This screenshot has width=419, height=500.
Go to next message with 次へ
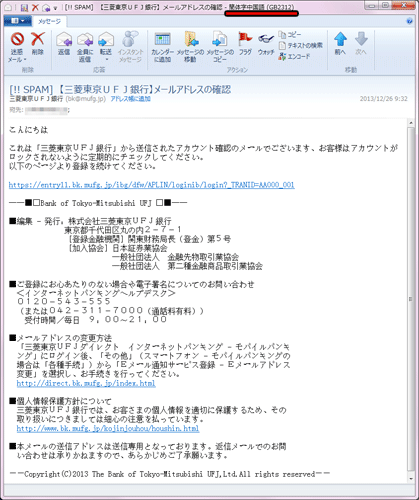coord(361,43)
